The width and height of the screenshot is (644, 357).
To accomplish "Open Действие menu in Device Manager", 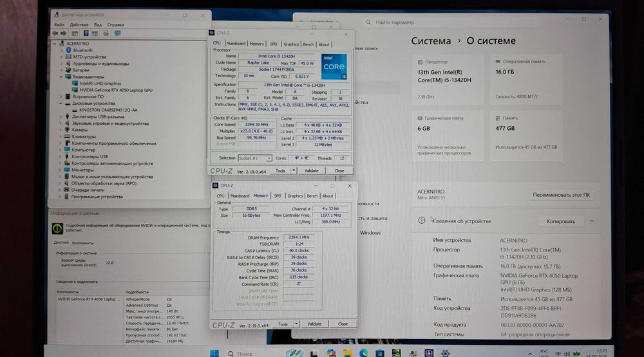I will [x=79, y=25].
